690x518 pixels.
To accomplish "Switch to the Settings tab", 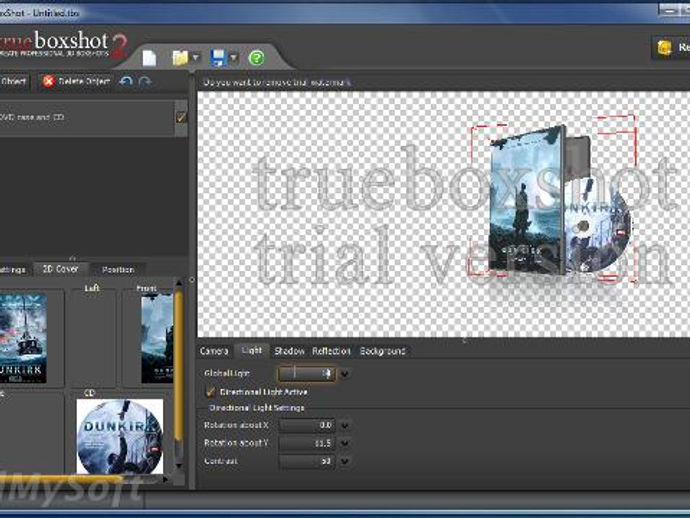I will tap(13, 269).
